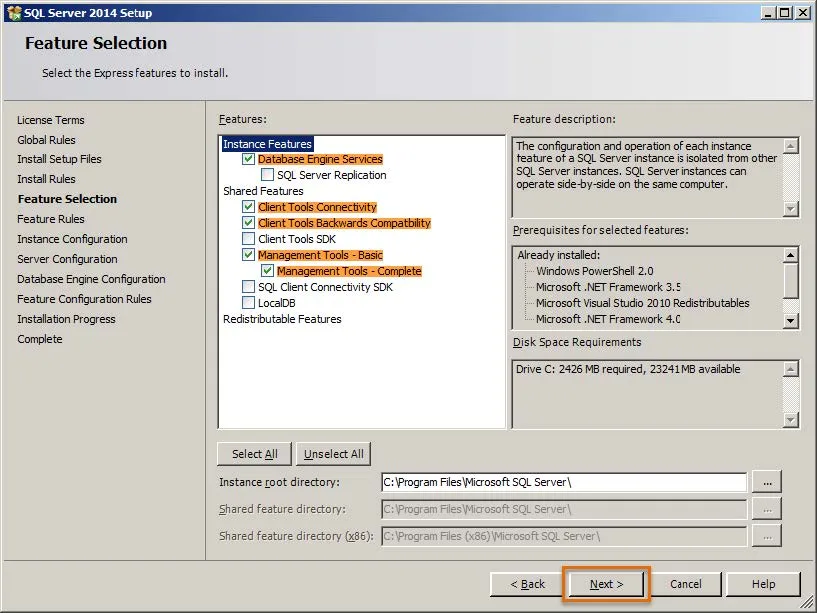Click Global Rules in the step list

pos(46,140)
